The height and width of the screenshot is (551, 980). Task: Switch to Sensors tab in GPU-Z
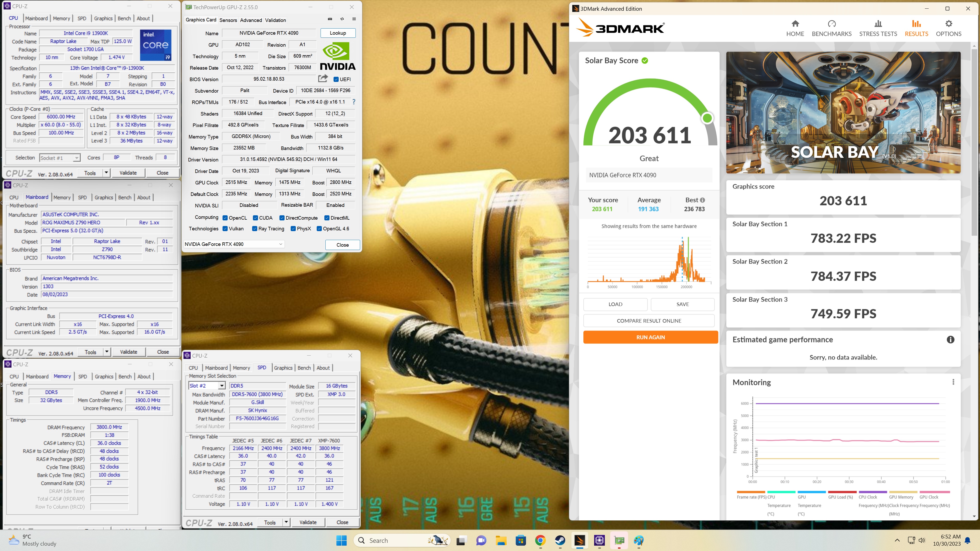228,20
